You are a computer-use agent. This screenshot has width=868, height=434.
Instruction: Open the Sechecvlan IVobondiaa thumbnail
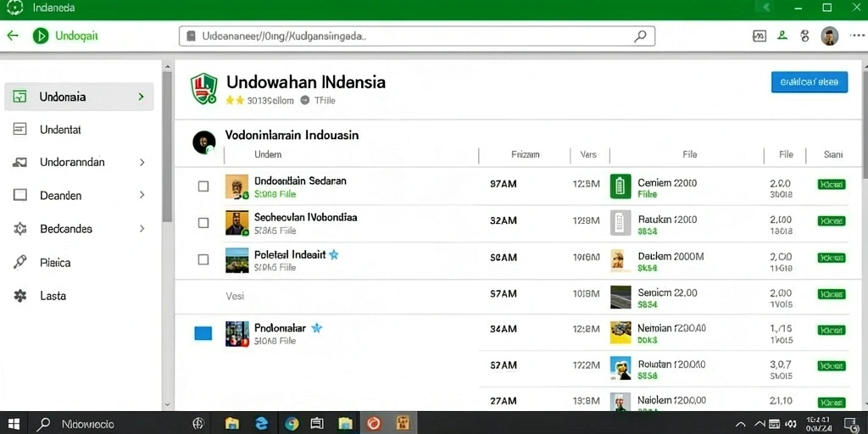(x=237, y=223)
